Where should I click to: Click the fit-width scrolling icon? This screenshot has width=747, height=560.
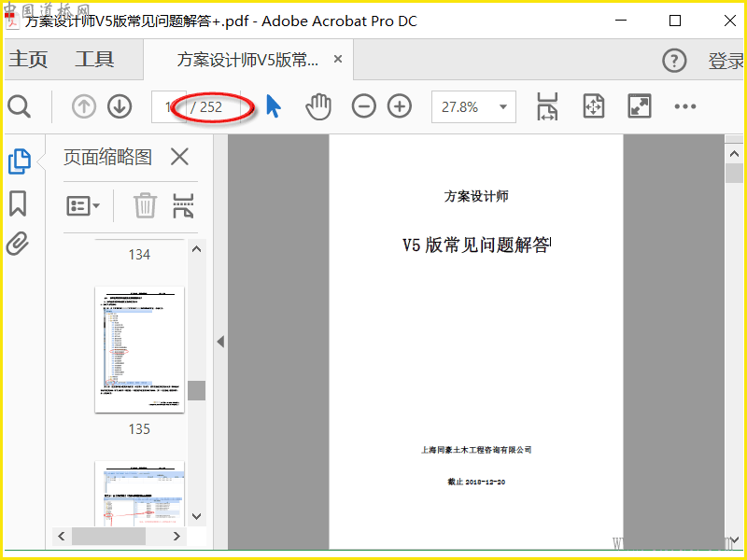point(547,106)
